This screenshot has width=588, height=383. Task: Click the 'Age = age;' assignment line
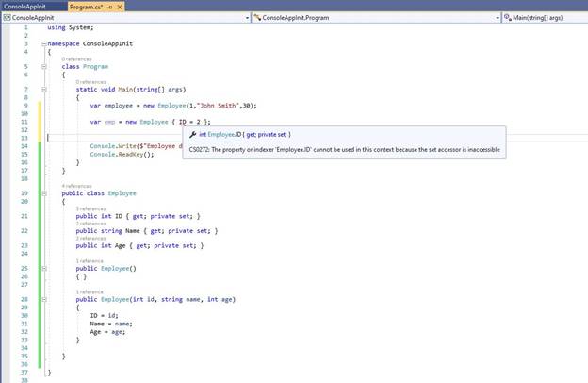pos(107,332)
